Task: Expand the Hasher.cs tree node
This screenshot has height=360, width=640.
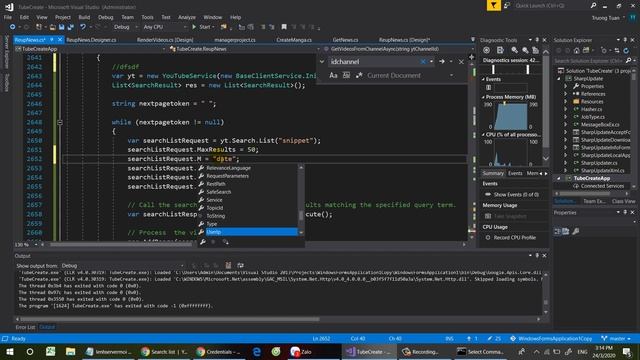Action: [x=566, y=109]
